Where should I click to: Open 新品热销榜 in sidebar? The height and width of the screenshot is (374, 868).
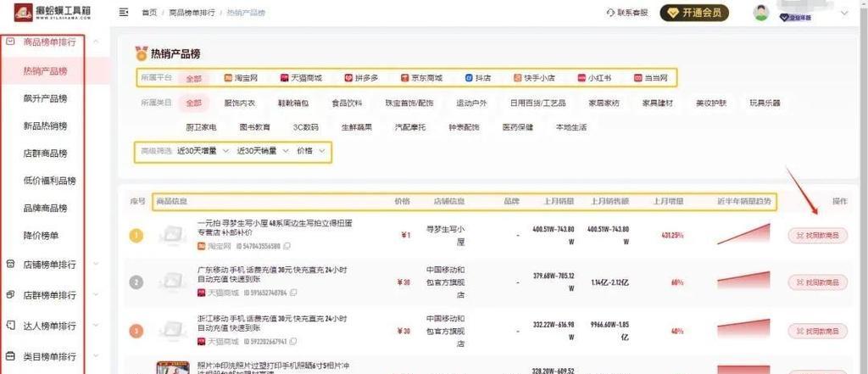46,126
